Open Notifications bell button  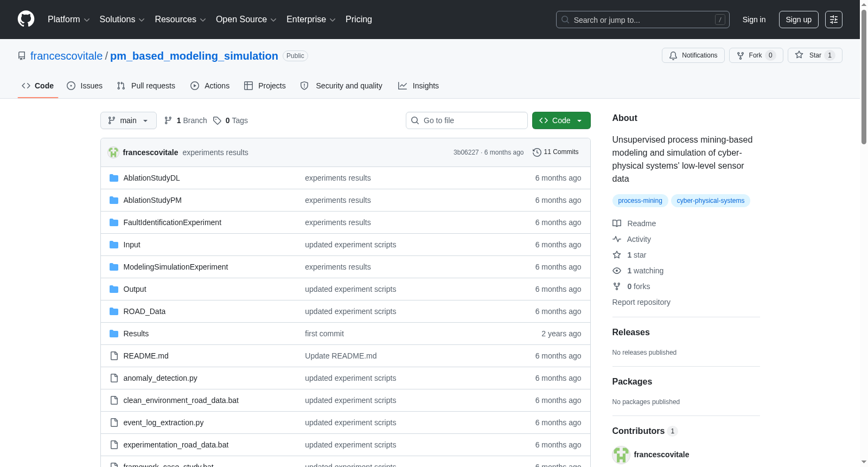point(693,55)
